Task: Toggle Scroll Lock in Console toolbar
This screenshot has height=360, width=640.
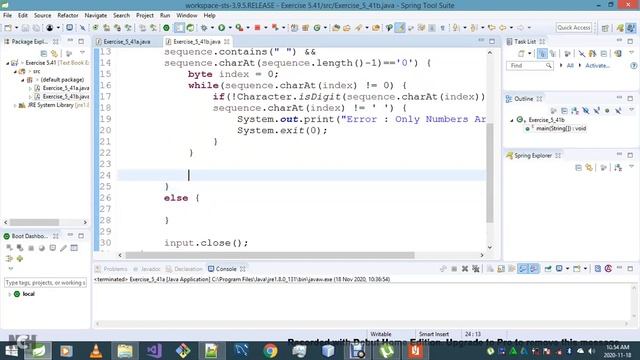Action: click(x=501, y=269)
